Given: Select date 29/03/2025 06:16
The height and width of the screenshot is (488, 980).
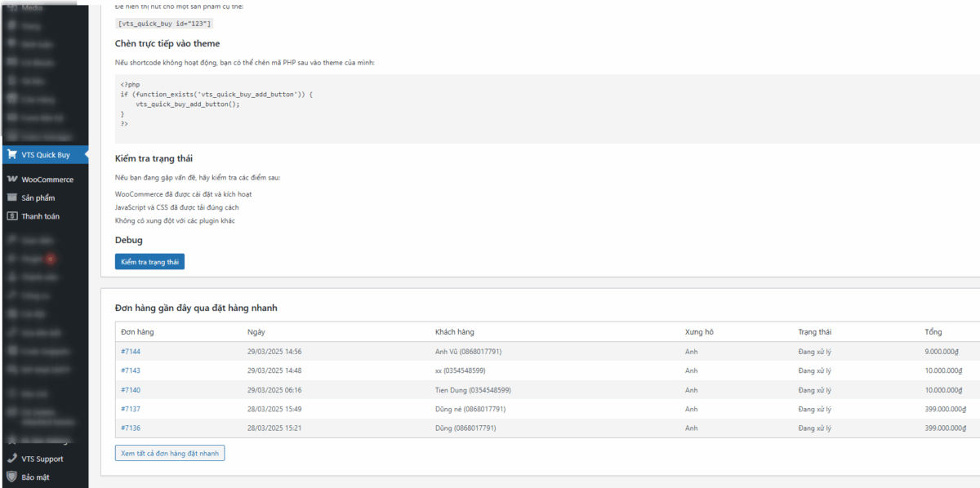Looking at the screenshot, I should click(274, 390).
